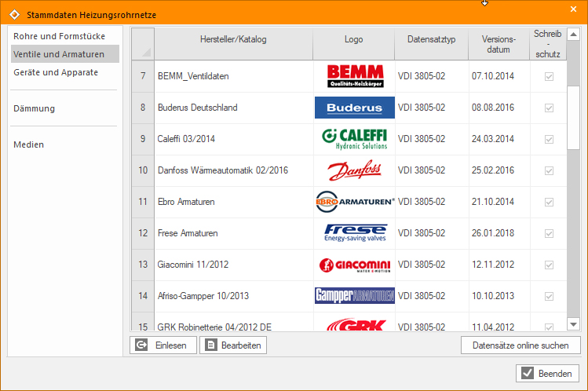Toggle Schreibschutz checkbox for GRK Robinetterie
The image size is (588, 391).
(549, 327)
